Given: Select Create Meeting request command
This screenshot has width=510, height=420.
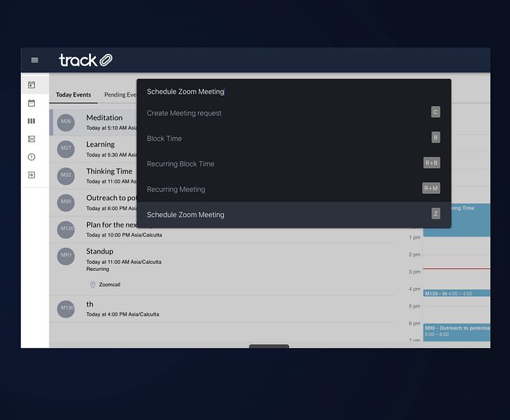Looking at the screenshot, I should tap(294, 113).
